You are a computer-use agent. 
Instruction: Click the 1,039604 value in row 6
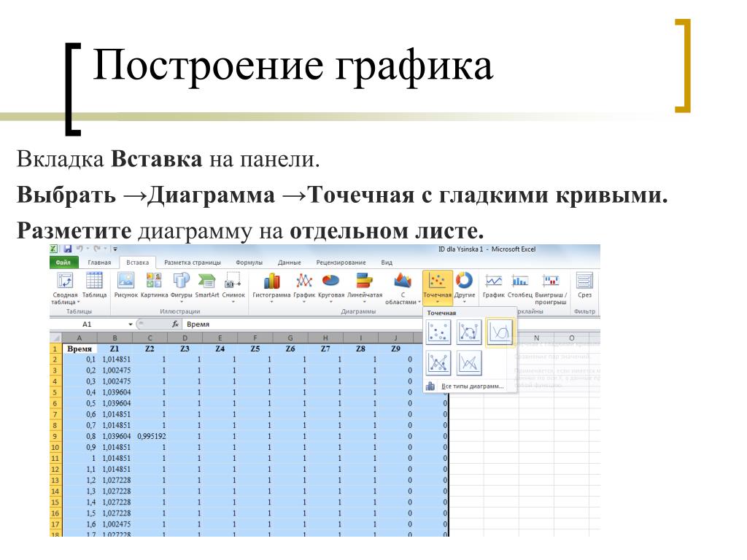115,403
